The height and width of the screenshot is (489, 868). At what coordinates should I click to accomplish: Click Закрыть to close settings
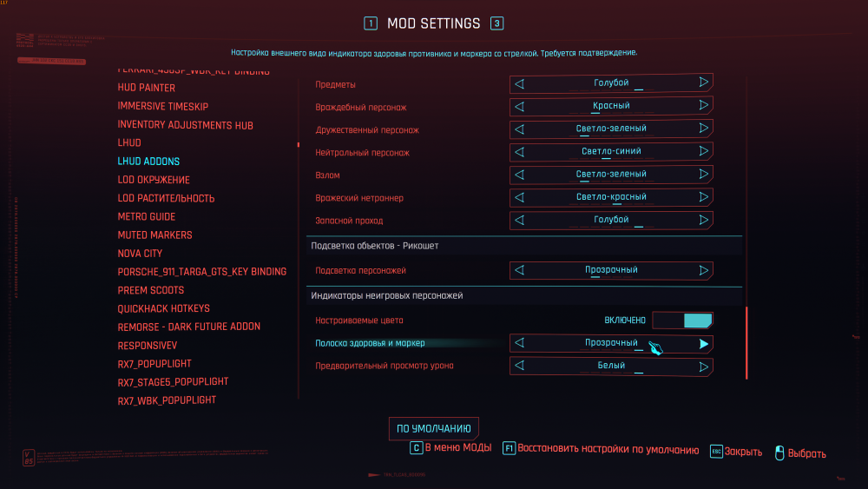pos(744,452)
